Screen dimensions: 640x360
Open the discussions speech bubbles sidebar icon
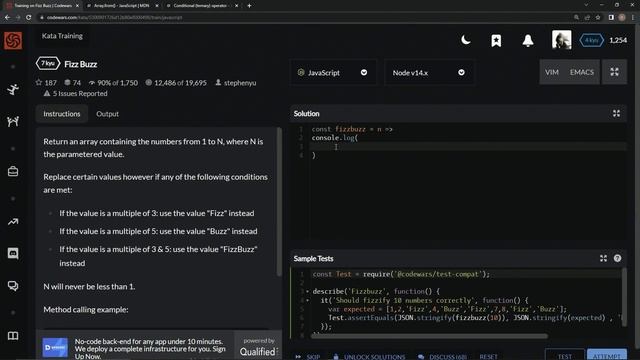tap(13, 286)
